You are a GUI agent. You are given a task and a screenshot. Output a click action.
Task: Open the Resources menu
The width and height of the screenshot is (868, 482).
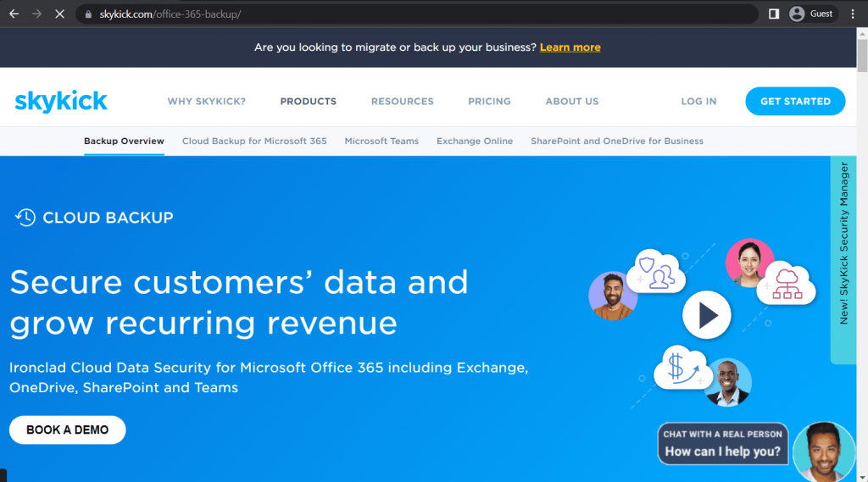point(403,102)
